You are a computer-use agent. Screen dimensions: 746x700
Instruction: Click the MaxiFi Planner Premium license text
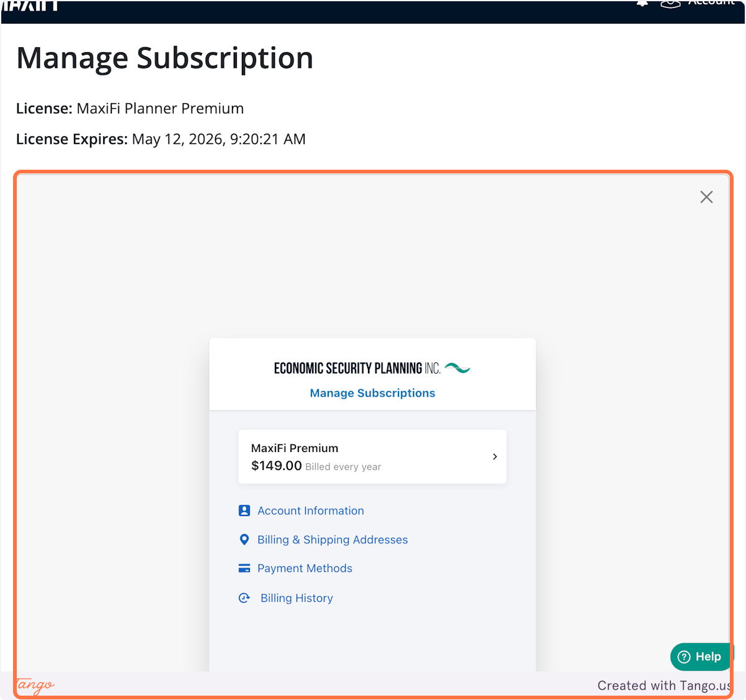coord(160,109)
